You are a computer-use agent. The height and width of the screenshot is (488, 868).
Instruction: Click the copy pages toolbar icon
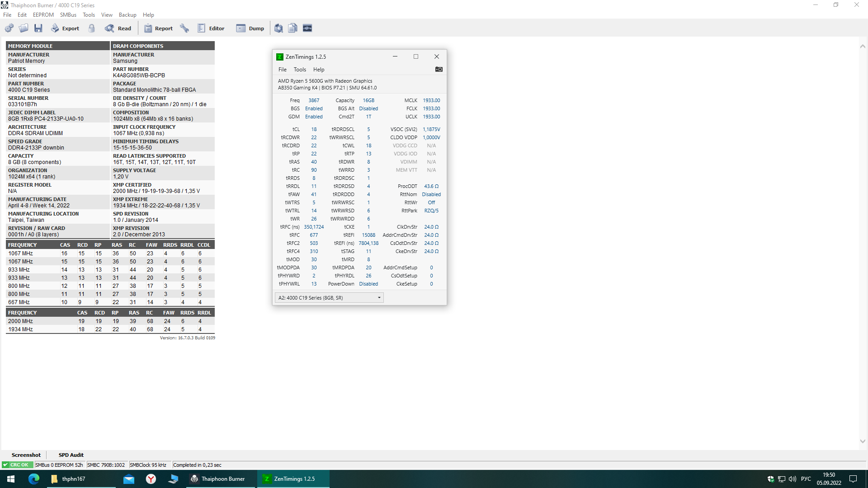tap(293, 28)
